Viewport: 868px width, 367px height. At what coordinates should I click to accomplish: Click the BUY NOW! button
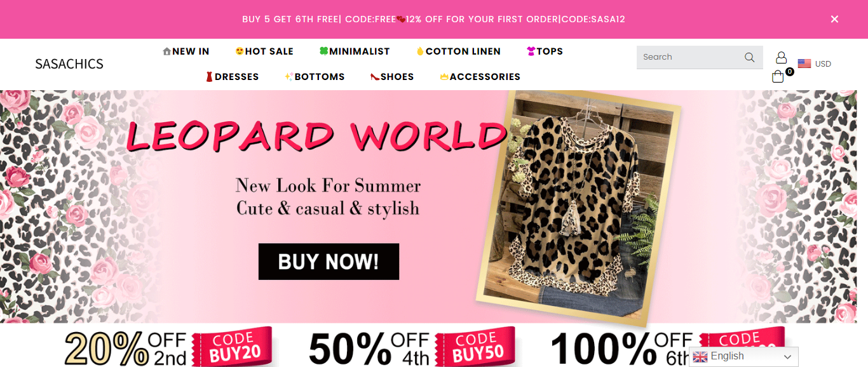point(329,262)
